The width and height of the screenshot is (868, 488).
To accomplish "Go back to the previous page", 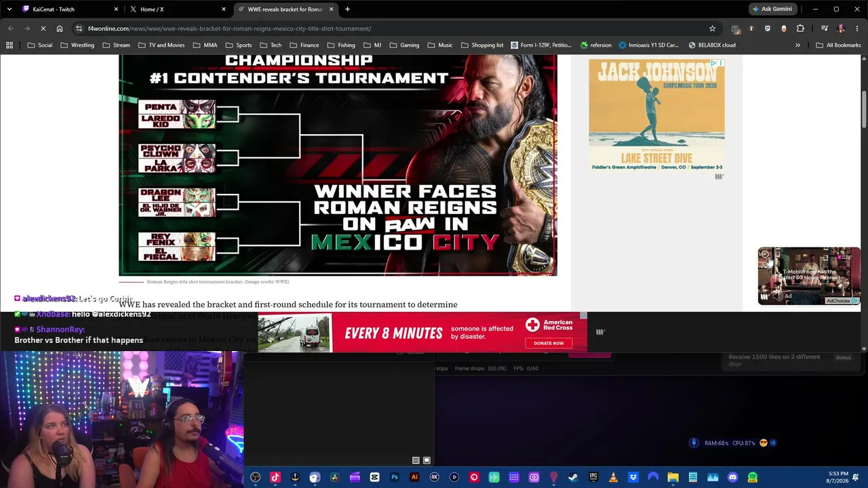I will tap(11, 28).
